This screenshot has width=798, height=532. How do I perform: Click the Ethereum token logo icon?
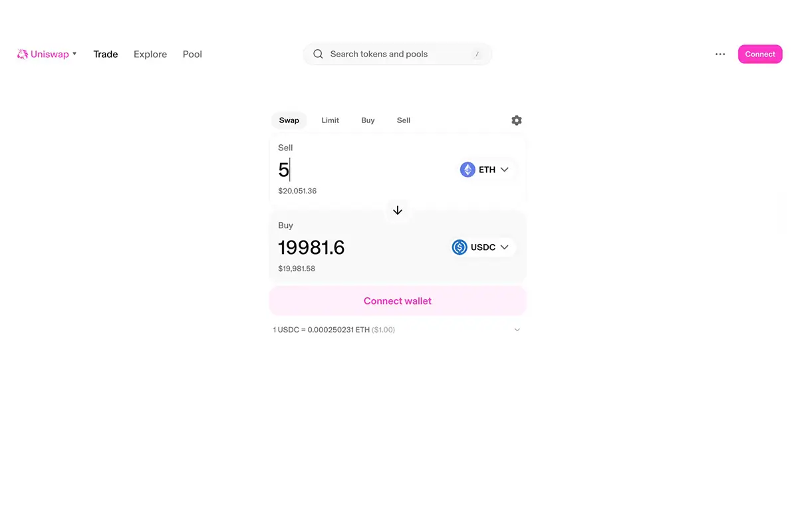[467, 170]
